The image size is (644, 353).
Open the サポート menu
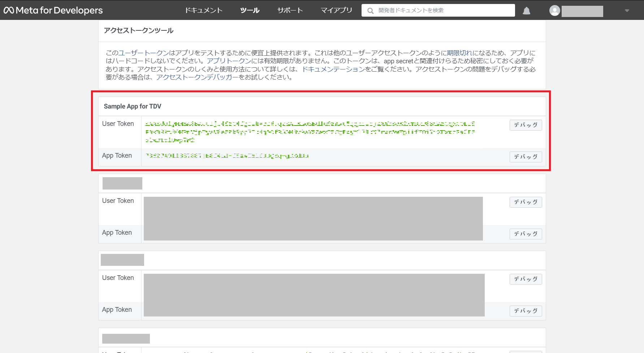coord(290,10)
